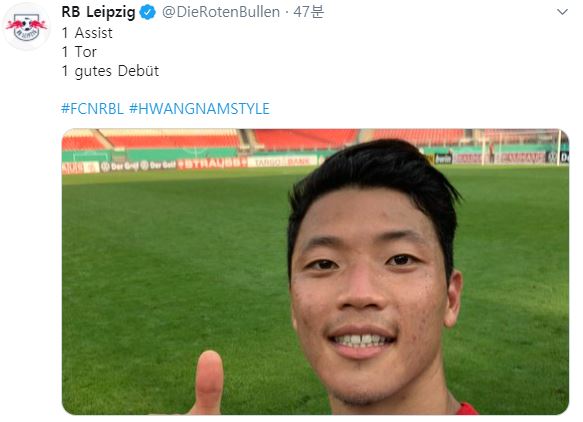Click the red jersey collar in photo
The height and width of the screenshot is (422, 583).
point(467,408)
